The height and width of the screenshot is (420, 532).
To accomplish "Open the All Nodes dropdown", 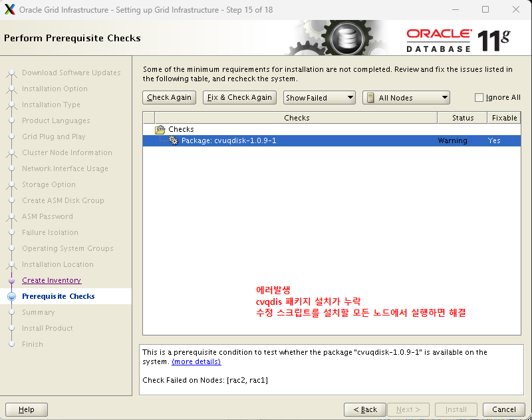I will coord(406,97).
